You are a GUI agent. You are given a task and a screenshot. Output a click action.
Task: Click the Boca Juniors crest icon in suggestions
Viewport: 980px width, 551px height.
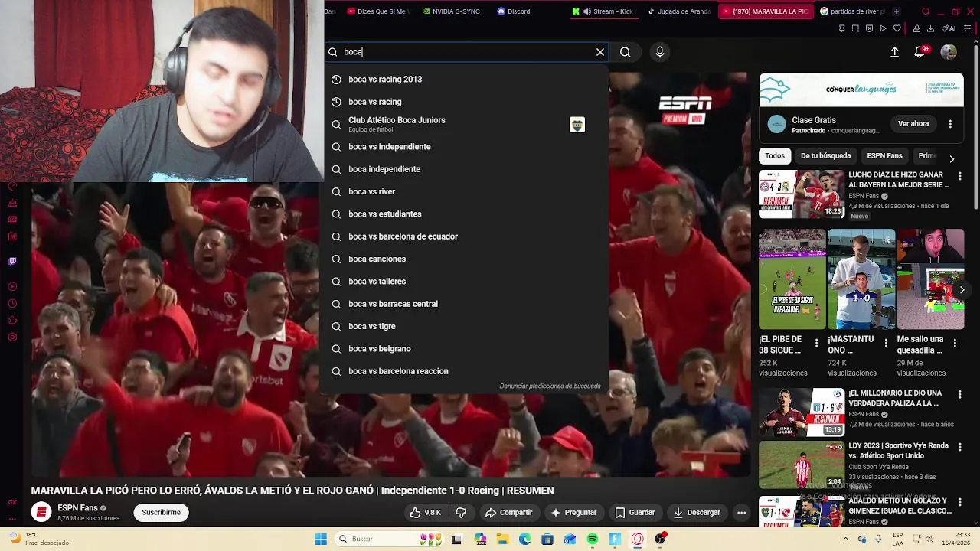pos(577,125)
